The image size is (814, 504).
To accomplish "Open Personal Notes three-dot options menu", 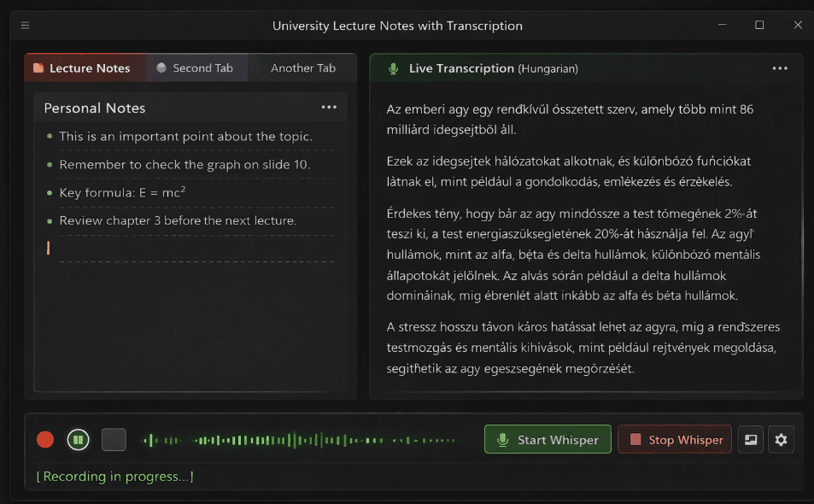I will pos(329,108).
